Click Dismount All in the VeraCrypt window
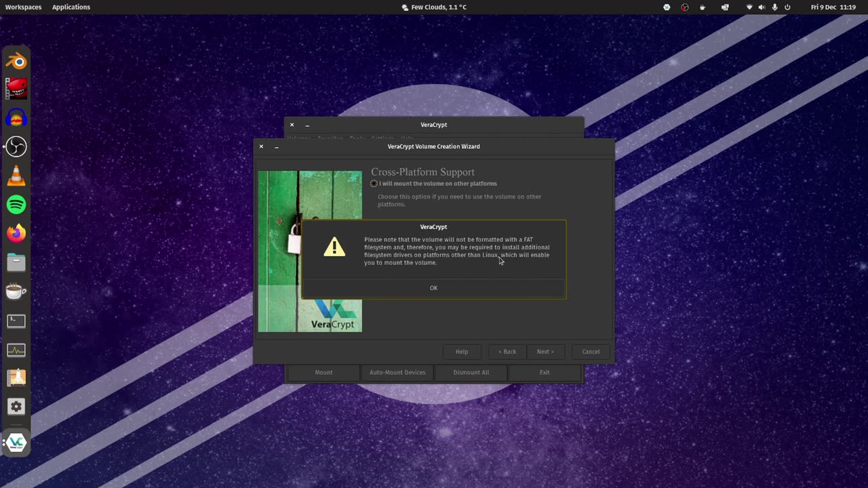The height and width of the screenshot is (488, 868). (x=471, y=372)
